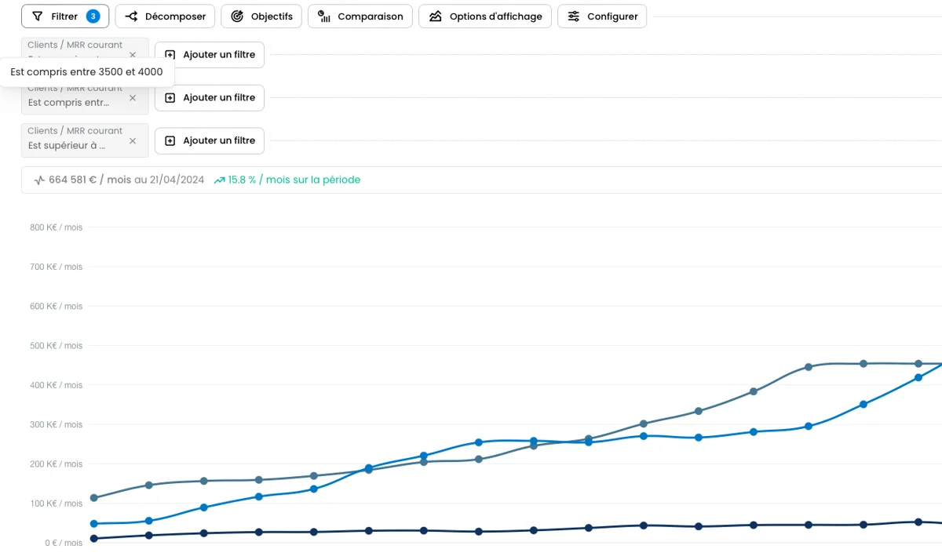This screenshot has width=942, height=560.
Task: Remove the "Est supérieur à" MRR courant filter
Action: pyautogui.click(x=133, y=141)
